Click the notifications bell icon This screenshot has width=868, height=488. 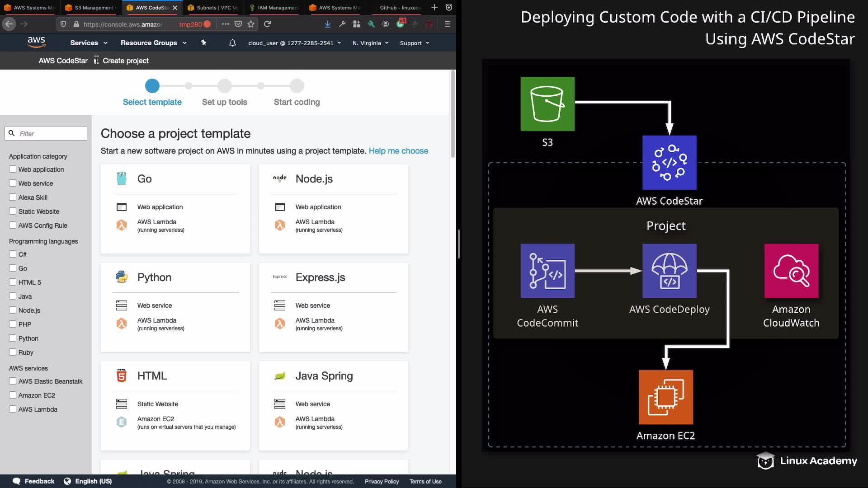pyautogui.click(x=232, y=43)
